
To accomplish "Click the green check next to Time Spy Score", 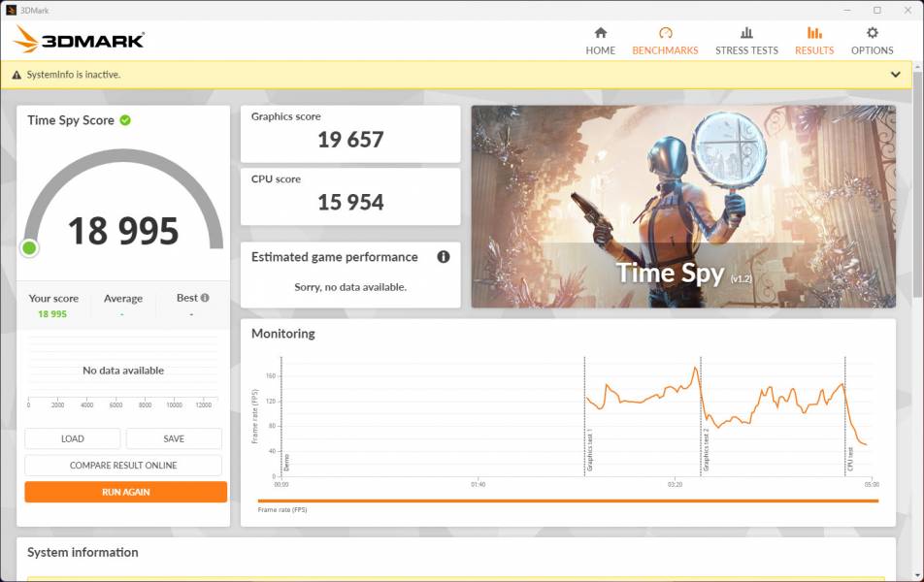I will [125, 120].
